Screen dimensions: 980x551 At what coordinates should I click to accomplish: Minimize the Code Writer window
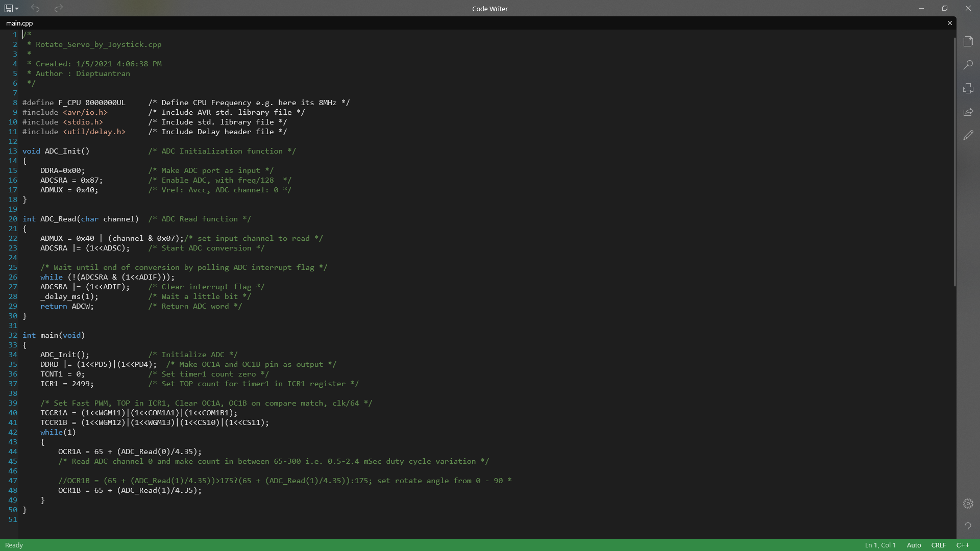point(921,8)
